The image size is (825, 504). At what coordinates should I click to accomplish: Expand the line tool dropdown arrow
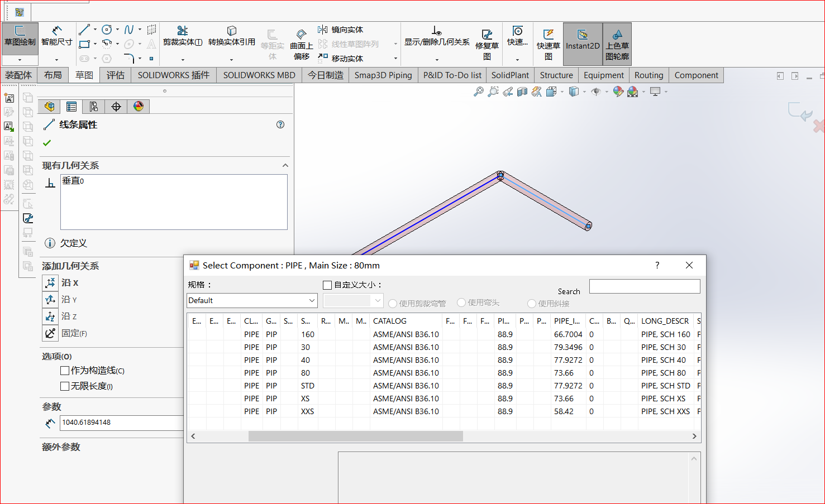95,30
